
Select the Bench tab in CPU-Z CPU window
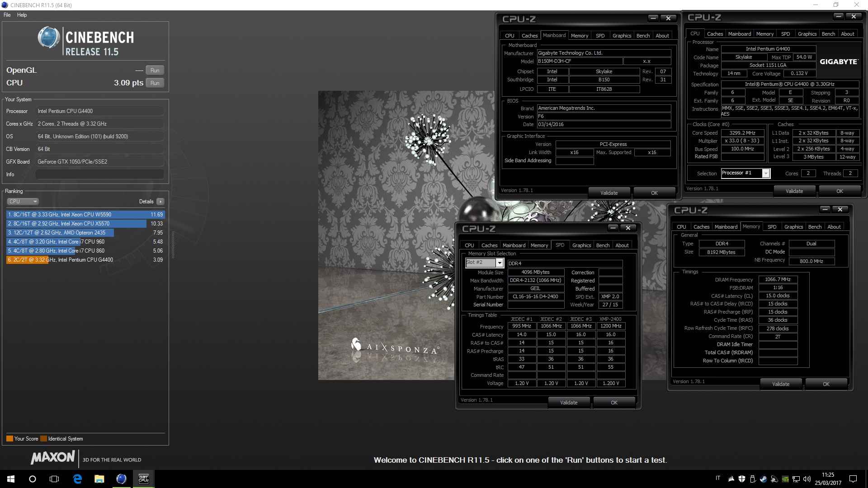[x=828, y=34]
